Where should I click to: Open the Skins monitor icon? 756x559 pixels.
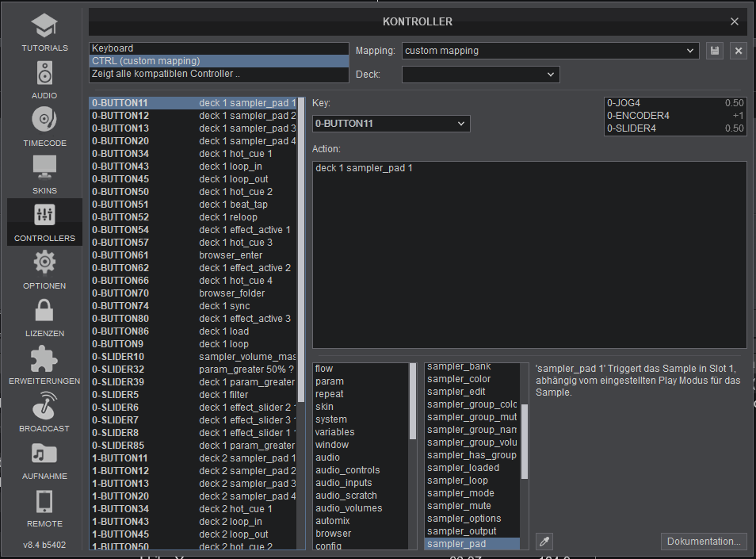[44, 167]
